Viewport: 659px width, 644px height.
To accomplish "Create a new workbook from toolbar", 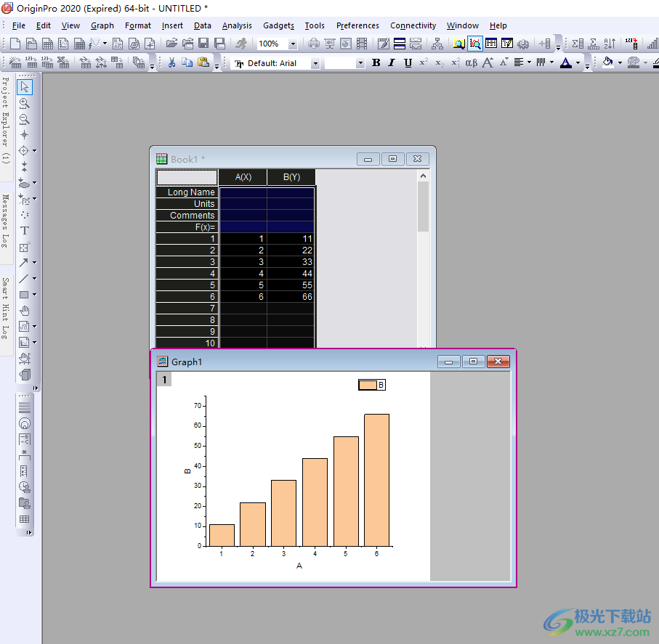I will (47, 44).
